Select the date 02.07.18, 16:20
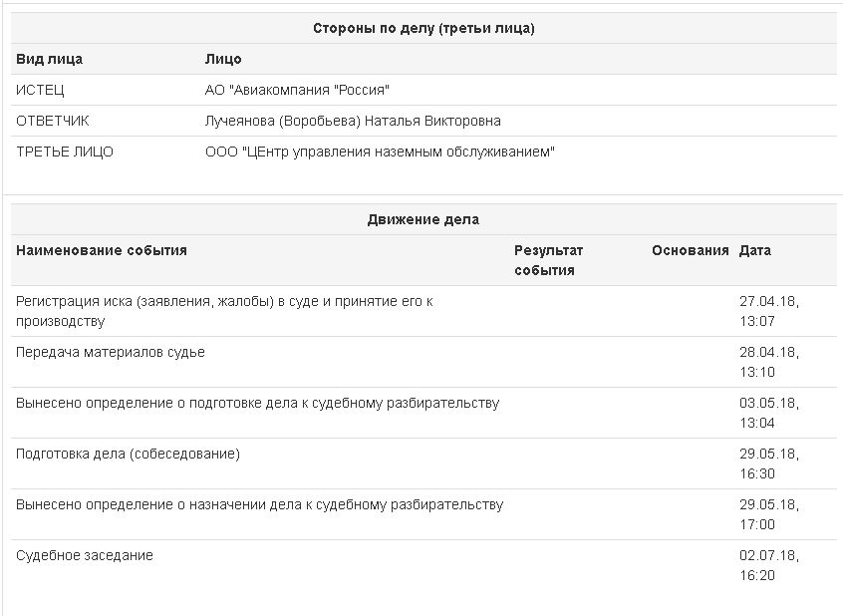The image size is (843, 616). click(x=769, y=565)
